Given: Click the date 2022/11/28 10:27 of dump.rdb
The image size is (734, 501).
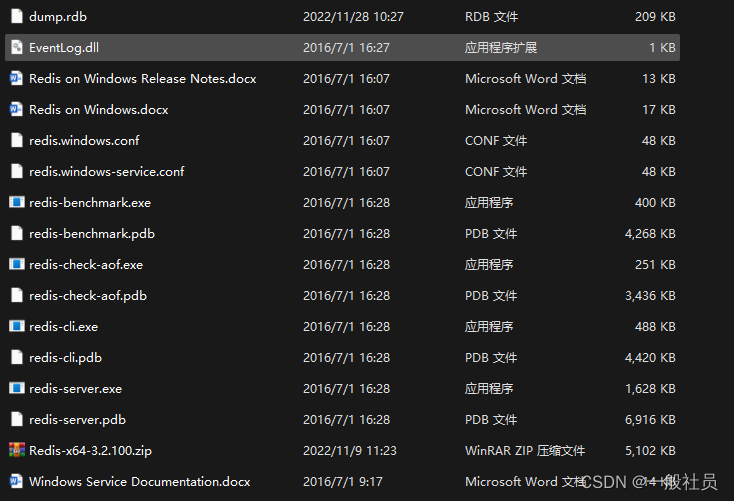Looking at the screenshot, I should pos(353,17).
